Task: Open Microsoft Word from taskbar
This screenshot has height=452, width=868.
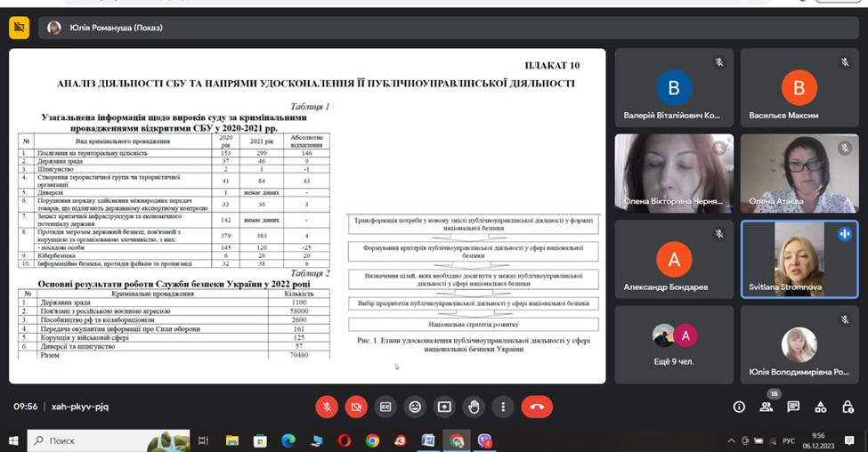Action: click(x=428, y=441)
